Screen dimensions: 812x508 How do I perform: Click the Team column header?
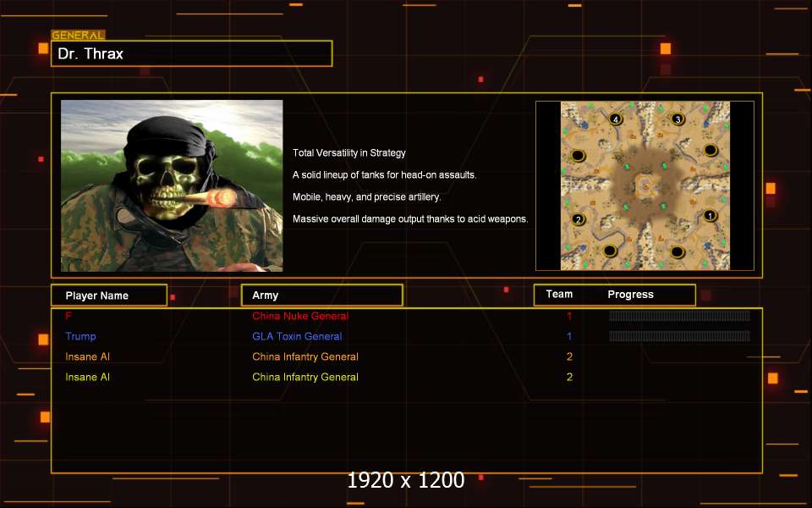tap(559, 295)
